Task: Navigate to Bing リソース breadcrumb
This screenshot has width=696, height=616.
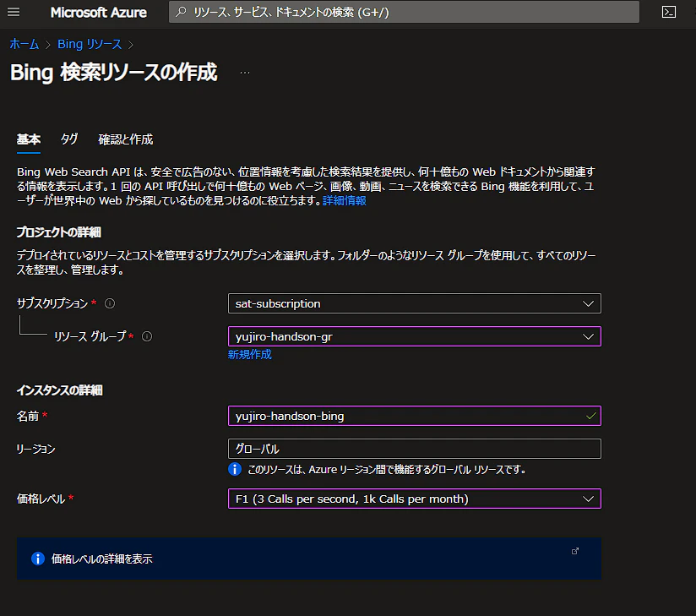Action: [90, 44]
